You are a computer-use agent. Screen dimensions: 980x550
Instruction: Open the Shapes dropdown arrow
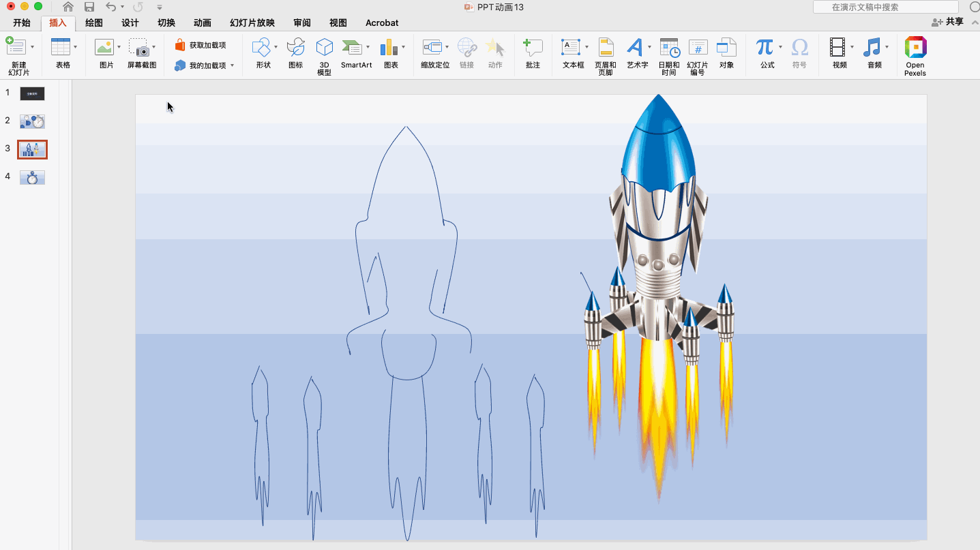point(276,47)
